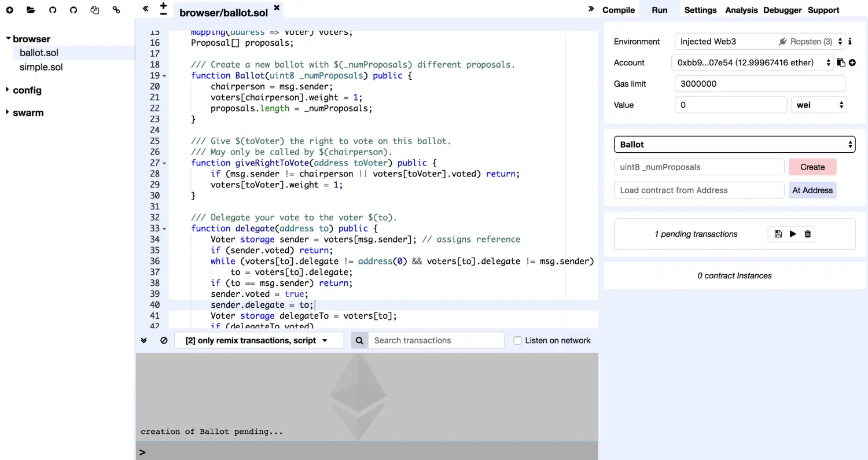Click the '1 pending transactions' text
The height and width of the screenshot is (460, 868).
[696, 234]
